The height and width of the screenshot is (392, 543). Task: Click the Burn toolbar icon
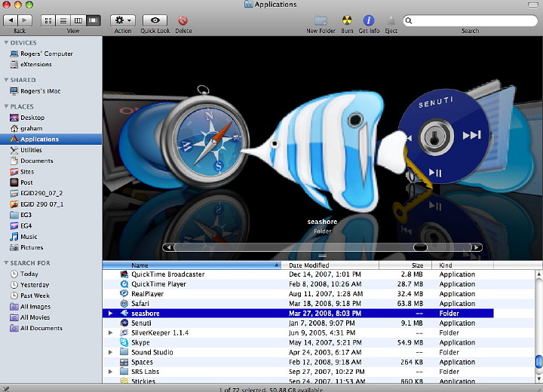(x=347, y=20)
